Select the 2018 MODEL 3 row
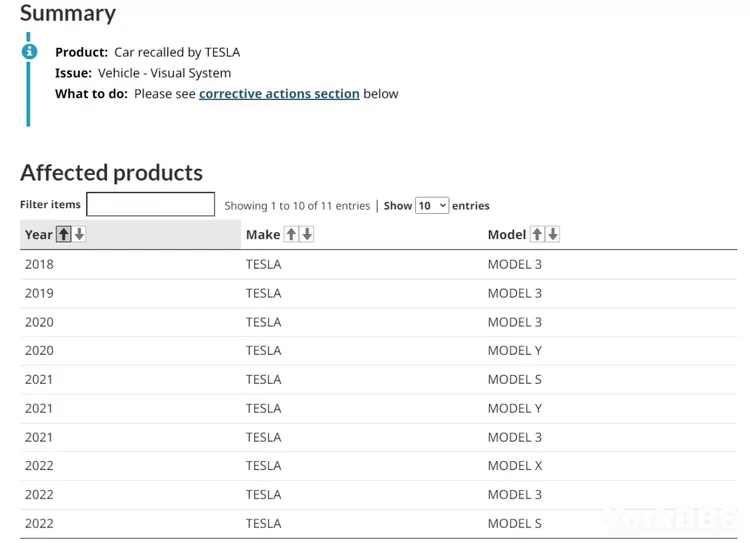The image size is (750, 543). pyautogui.click(x=378, y=265)
